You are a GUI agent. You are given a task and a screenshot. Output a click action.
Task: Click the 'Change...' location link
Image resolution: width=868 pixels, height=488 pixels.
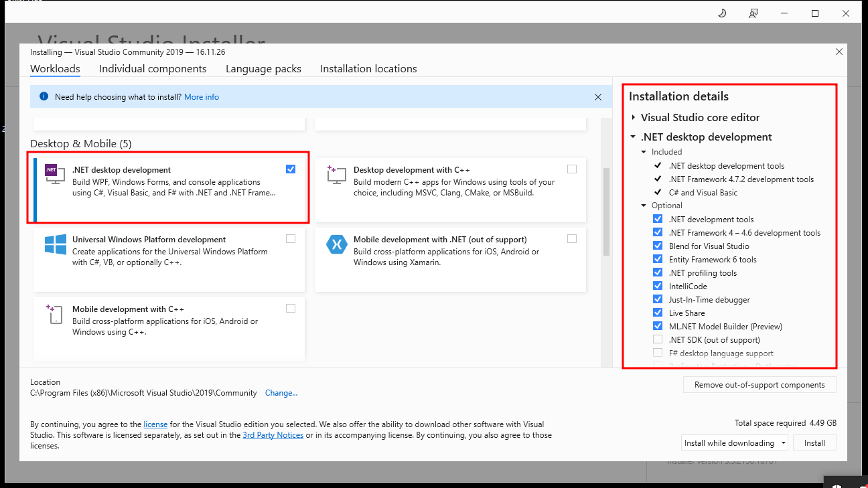coord(281,393)
